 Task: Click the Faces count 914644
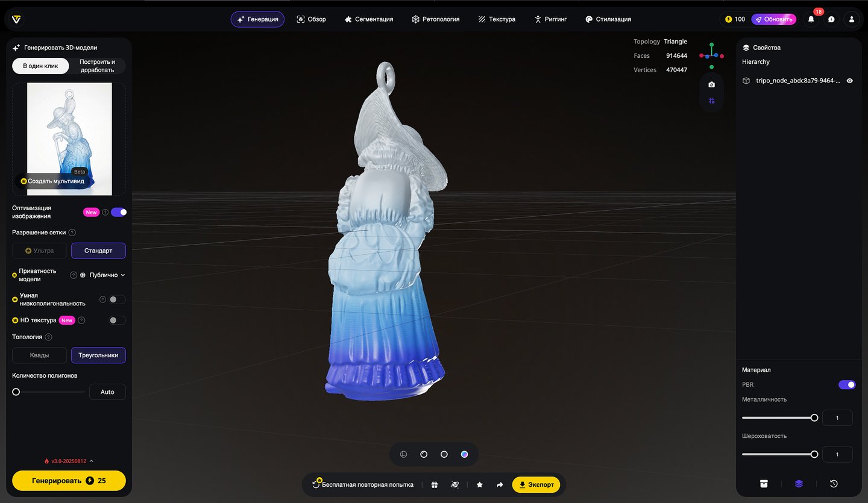click(x=676, y=55)
